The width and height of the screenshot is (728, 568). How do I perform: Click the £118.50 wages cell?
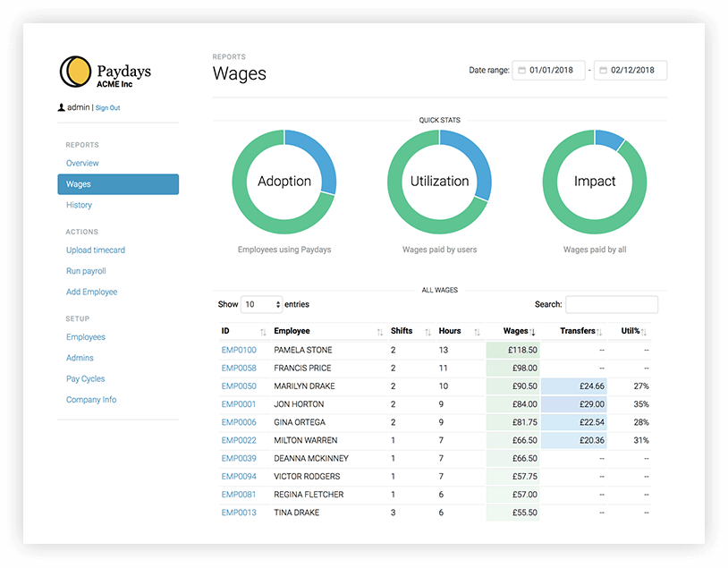click(512, 350)
